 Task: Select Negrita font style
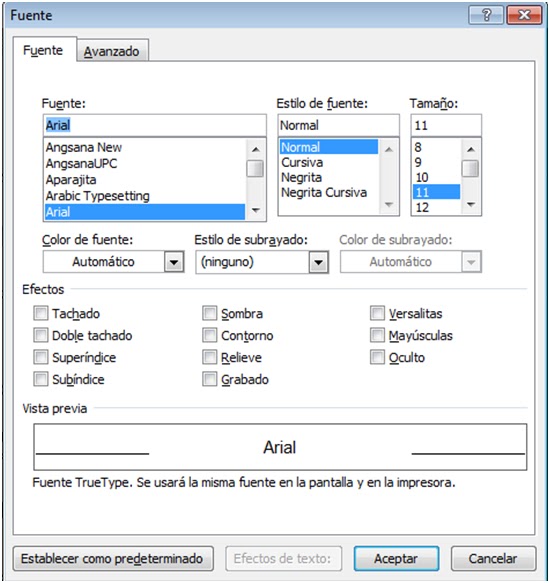coord(329,177)
